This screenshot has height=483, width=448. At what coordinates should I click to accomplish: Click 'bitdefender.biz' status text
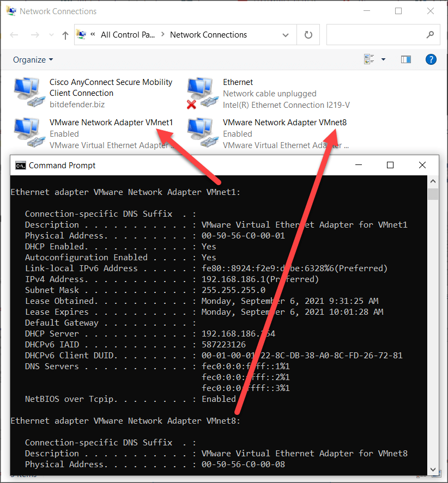(77, 105)
